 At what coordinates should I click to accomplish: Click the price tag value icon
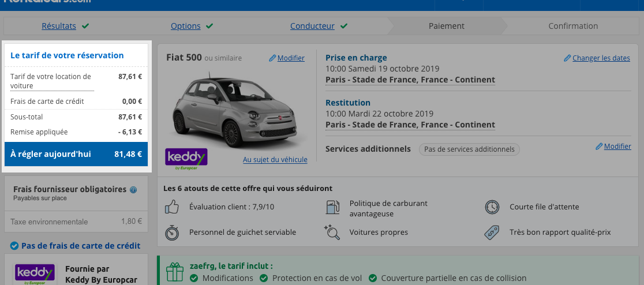[492, 232]
